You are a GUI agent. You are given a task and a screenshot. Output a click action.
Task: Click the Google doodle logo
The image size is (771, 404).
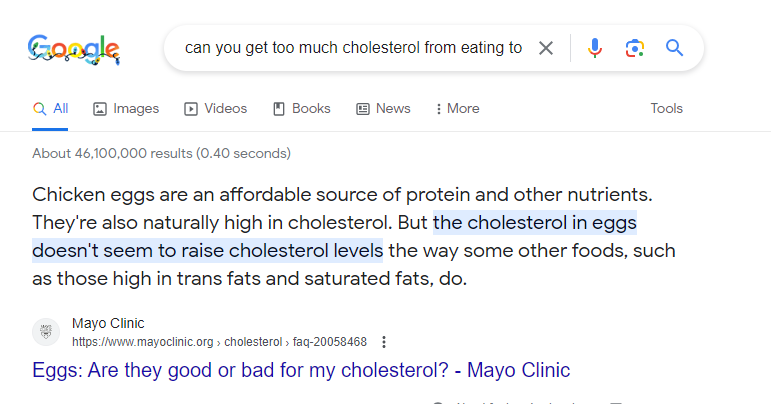click(74, 48)
